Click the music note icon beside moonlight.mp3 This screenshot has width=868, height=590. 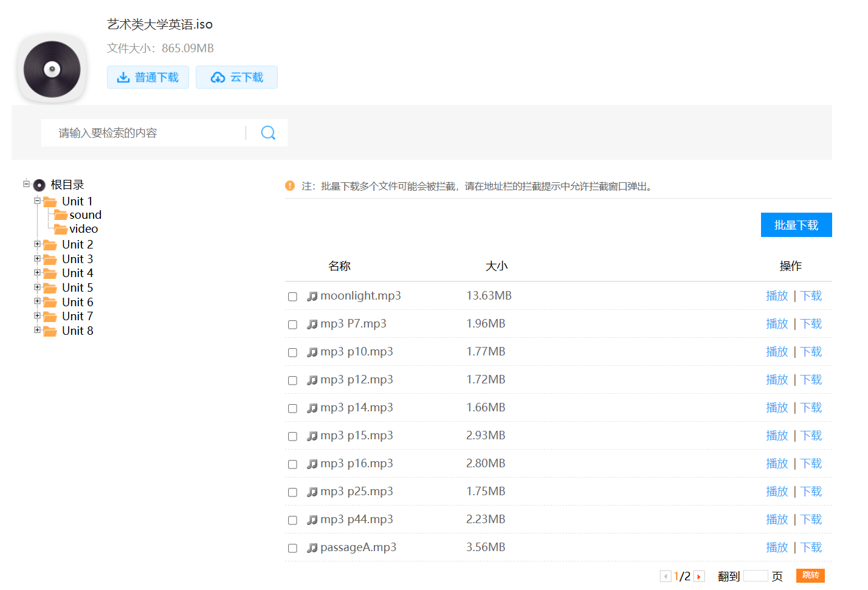pyautogui.click(x=312, y=297)
